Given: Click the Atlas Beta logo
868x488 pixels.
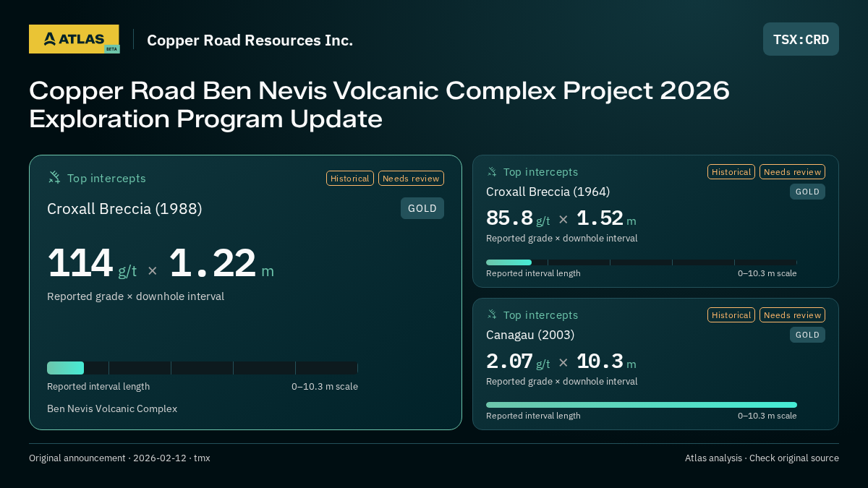Looking at the screenshot, I should (x=74, y=39).
